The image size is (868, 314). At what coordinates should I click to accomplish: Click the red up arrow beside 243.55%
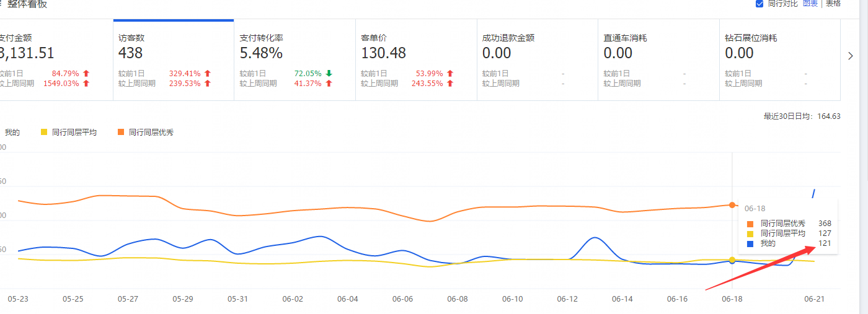[x=450, y=83]
